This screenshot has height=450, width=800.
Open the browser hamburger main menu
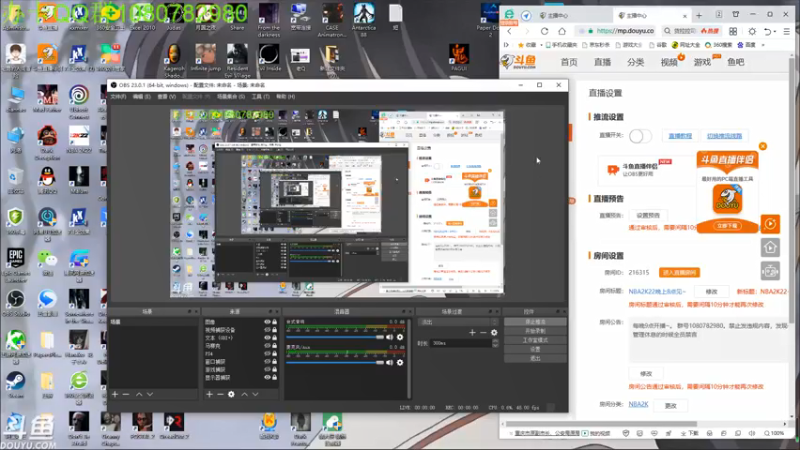pos(787,31)
